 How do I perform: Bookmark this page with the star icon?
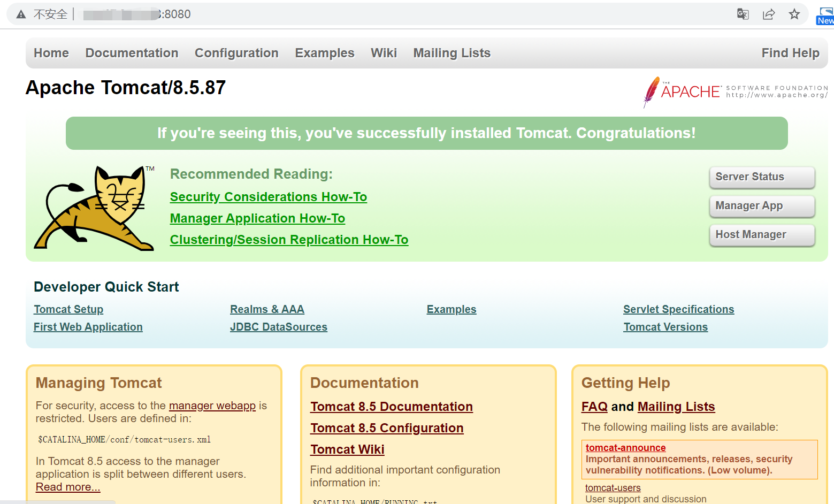(794, 14)
